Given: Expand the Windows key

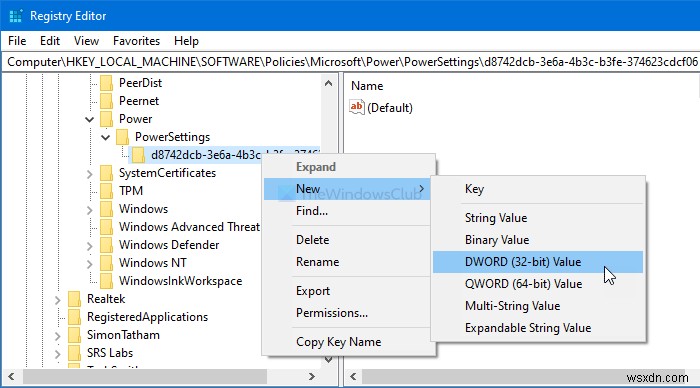Looking at the screenshot, I should (90, 210).
